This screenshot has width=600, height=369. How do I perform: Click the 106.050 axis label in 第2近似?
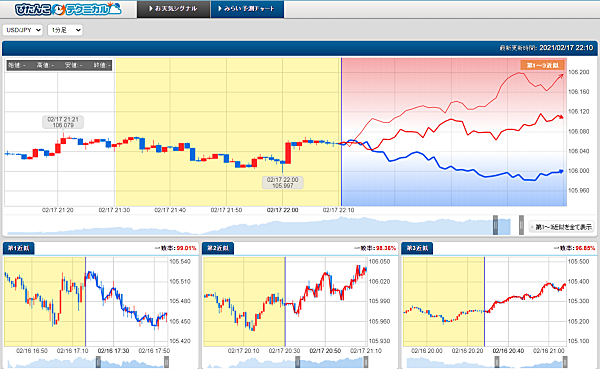click(379, 262)
